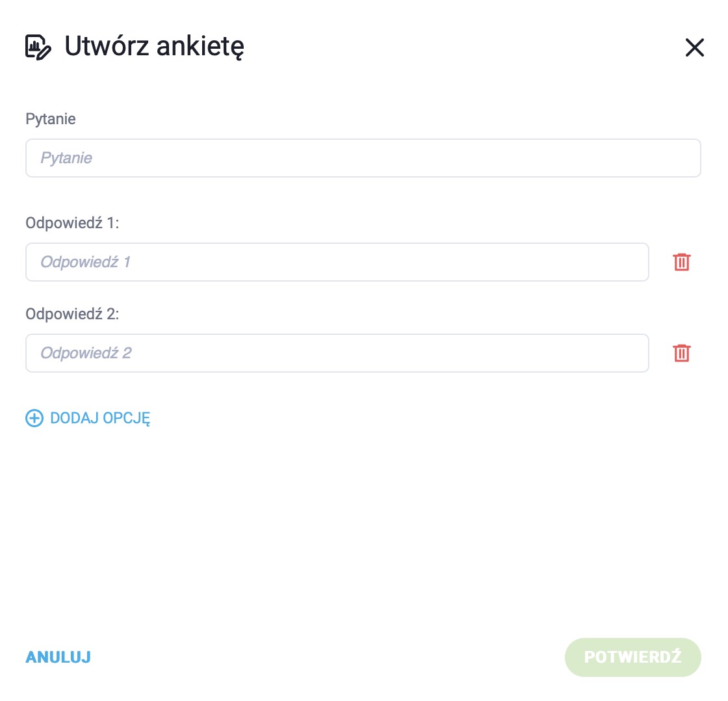
Task: Click the survey chart-and-pencil icon
Action: (38, 47)
